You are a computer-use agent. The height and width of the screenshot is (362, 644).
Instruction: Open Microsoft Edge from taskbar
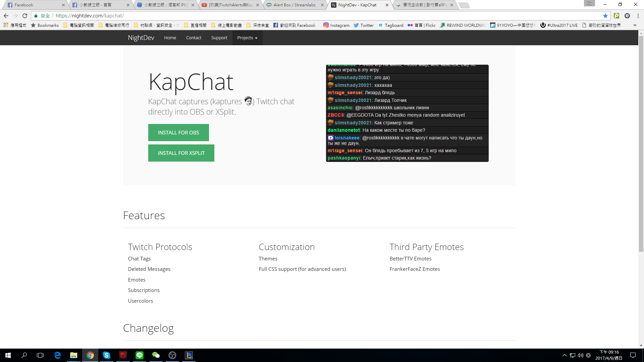57,355
